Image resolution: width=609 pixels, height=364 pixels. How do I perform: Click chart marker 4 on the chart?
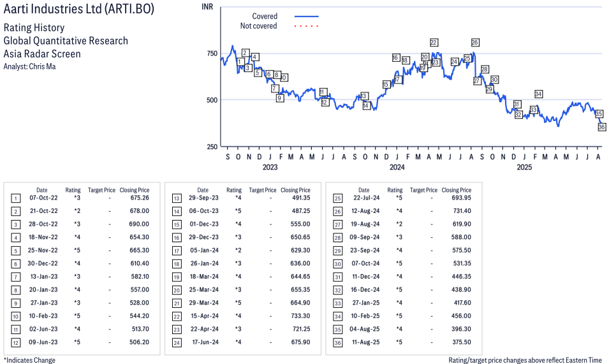pos(255,57)
